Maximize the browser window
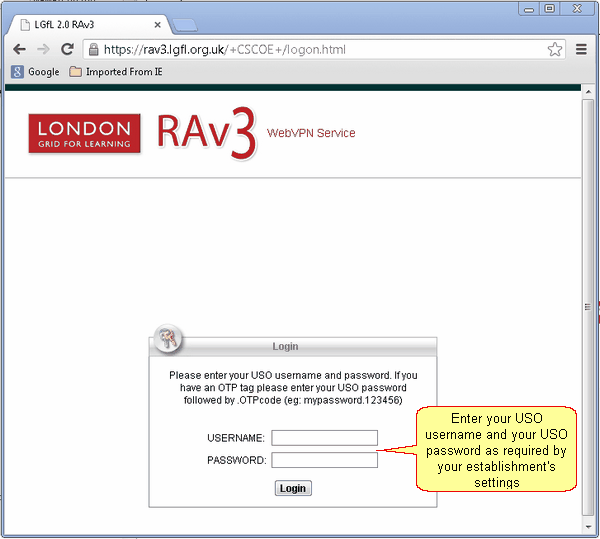Viewport: 600px width, 539px height. (549, 8)
